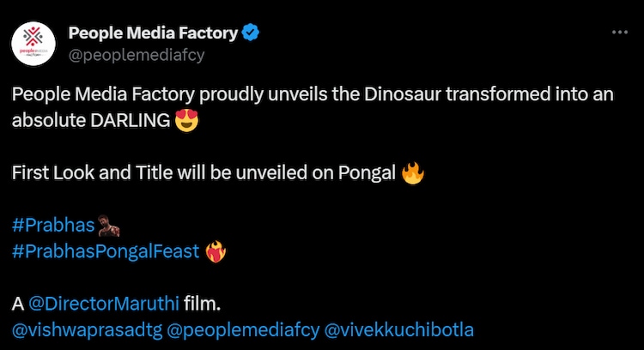Click the heart-on-fire emoji after #PrabhasPongalFeast
This screenshot has width=644, height=350.
[216, 251]
